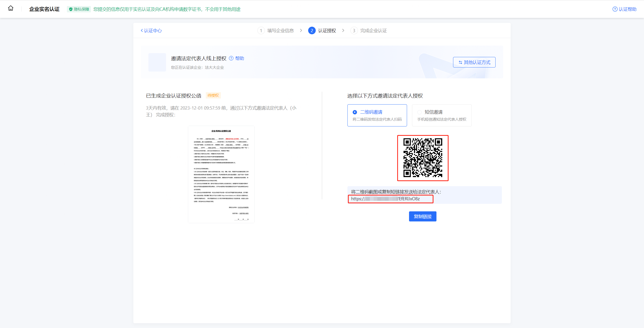
Task: Click the QR code image
Action: point(423,158)
